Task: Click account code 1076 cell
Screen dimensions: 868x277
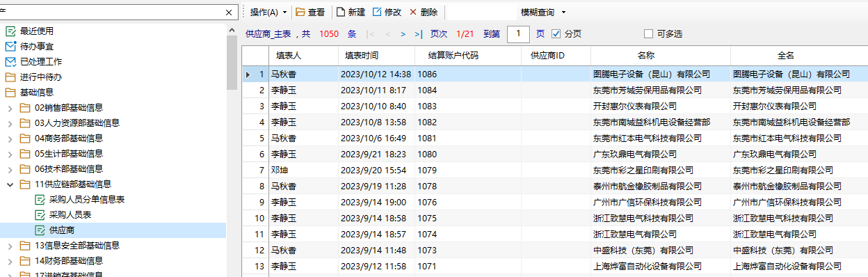Action: (467, 202)
